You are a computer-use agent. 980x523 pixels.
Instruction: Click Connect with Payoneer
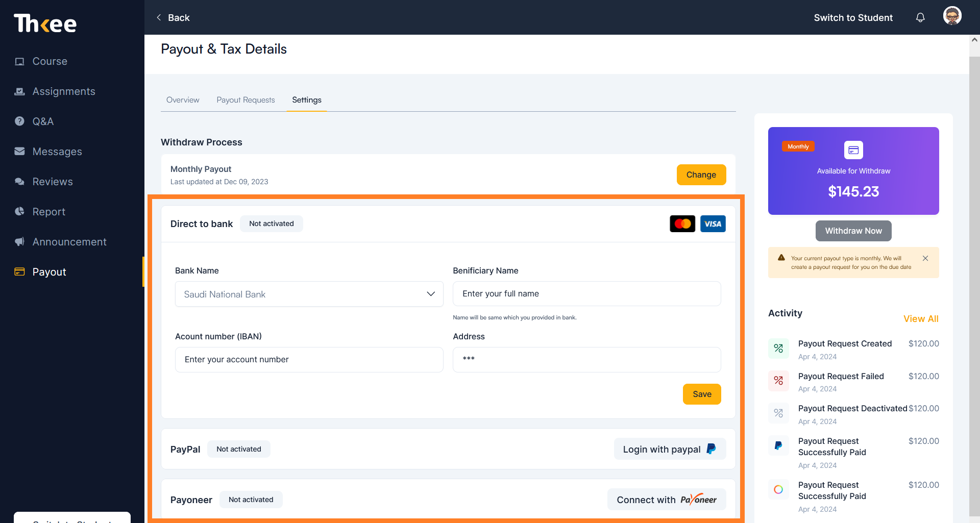[667, 500]
